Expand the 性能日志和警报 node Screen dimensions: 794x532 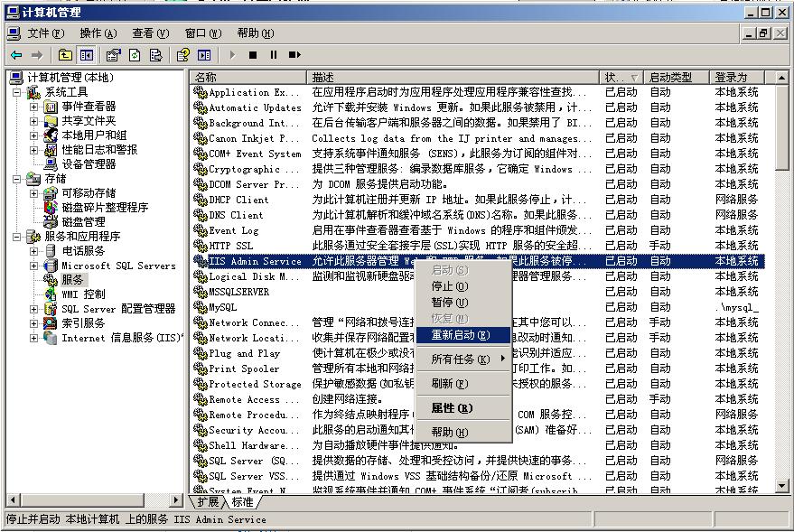(34, 150)
